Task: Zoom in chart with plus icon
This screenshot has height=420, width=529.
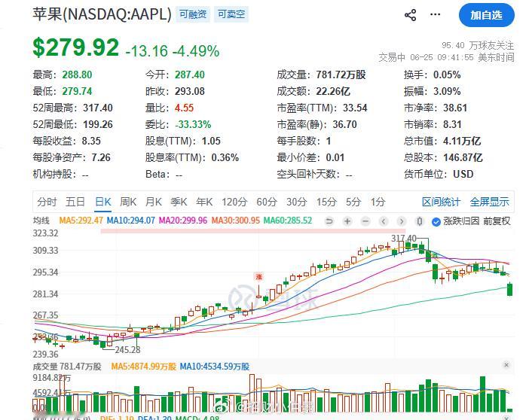Action: point(347,221)
